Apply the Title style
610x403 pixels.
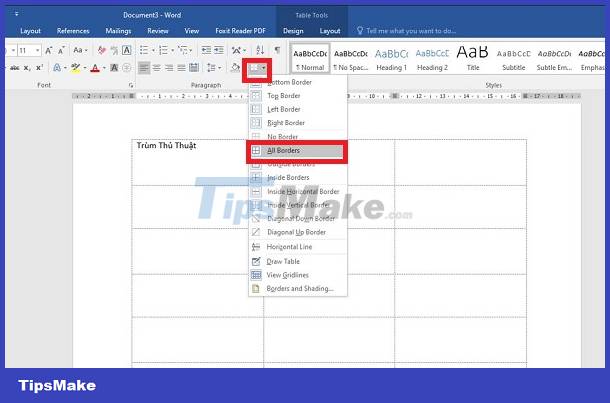point(473,58)
